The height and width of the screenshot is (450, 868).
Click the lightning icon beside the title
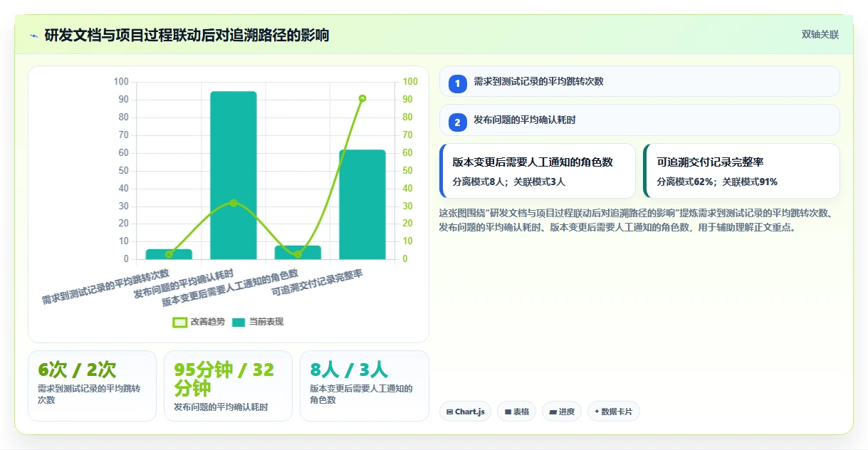(33, 35)
